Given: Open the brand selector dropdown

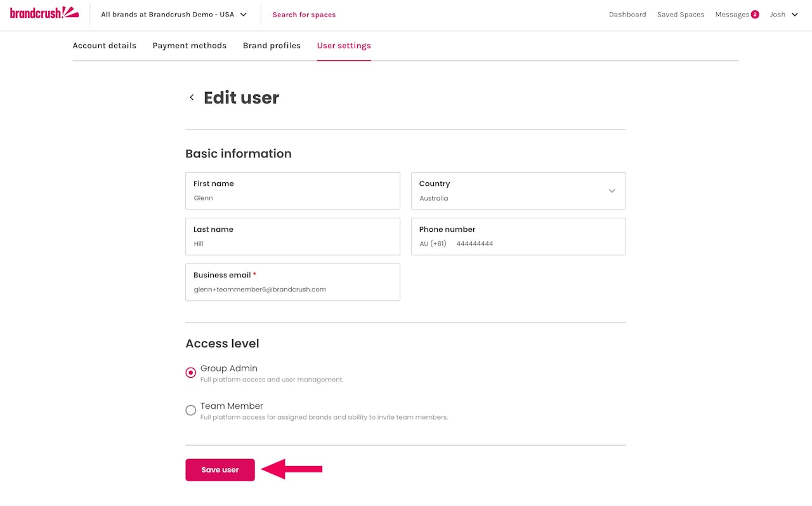Looking at the screenshot, I should (x=174, y=15).
